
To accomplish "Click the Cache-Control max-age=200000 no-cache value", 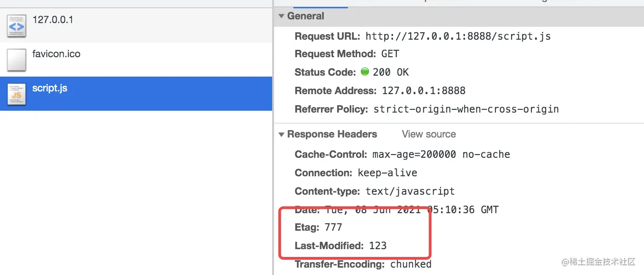I will [x=441, y=154].
